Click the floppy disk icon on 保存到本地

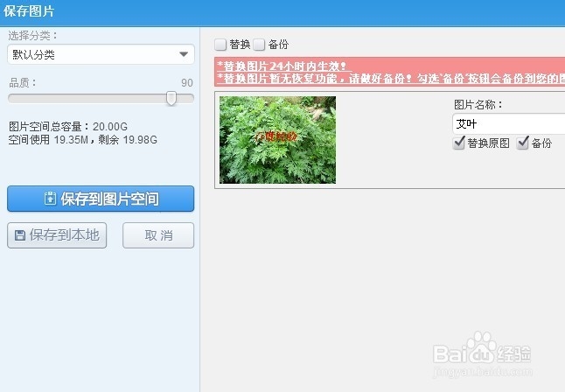point(20,235)
